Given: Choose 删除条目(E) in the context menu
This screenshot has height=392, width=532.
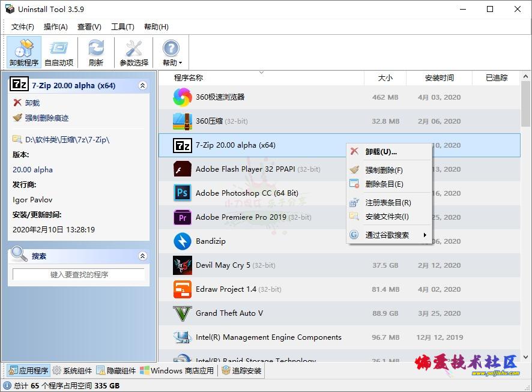Looking at the screenshot, I should 389,184.
